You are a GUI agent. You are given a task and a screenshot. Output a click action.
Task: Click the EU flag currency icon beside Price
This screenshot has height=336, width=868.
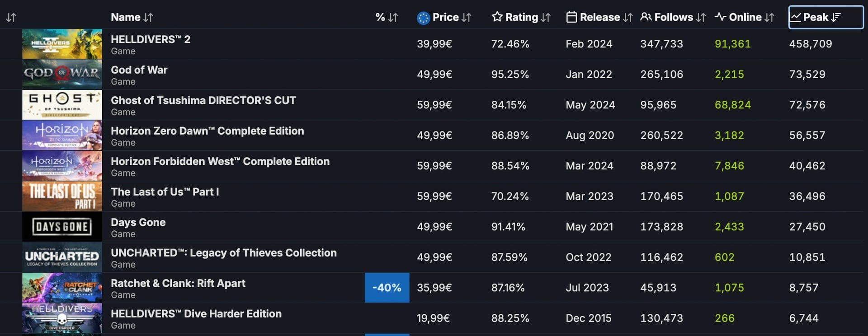[423, 18]
